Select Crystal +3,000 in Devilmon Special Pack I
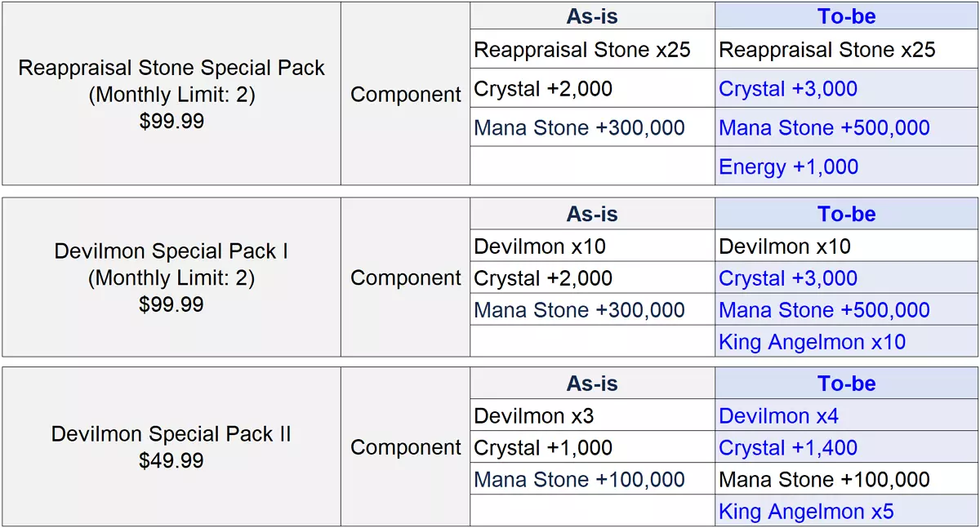 pyautogui.click(x=788, y=278)
